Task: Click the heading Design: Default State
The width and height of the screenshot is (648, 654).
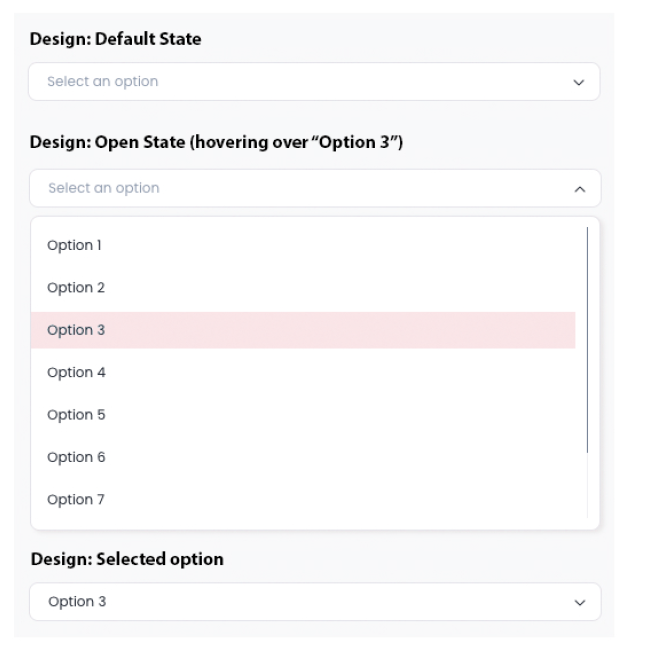Action: (116, 39)
